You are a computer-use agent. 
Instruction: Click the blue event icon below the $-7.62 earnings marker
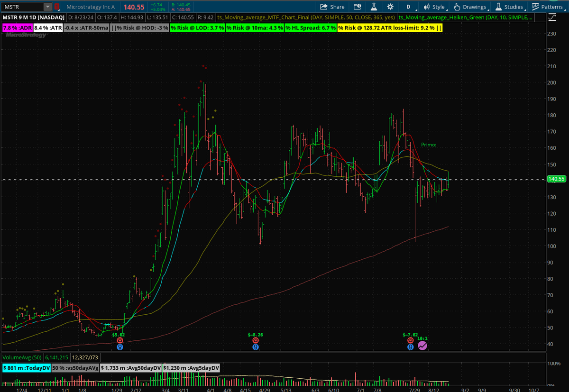(x=411, y=346)
